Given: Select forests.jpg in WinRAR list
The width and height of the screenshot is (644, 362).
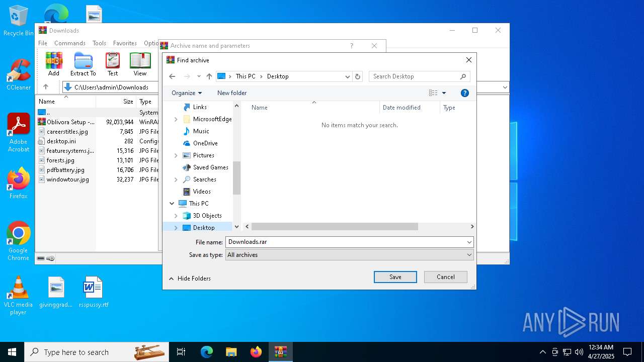Looking at the screenshot, I should point(60,160).
